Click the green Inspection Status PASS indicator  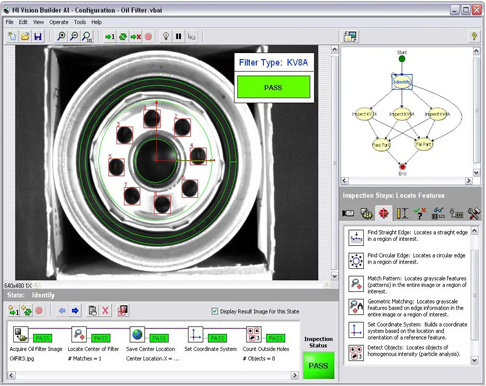pos(318,366)
